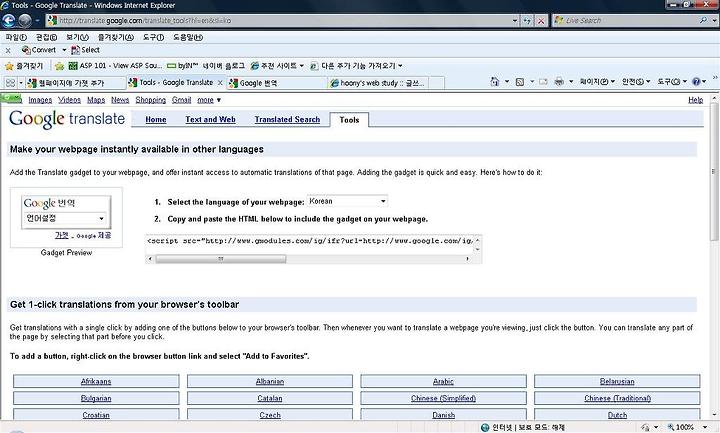This screenshot has height=433, width=720.
Task: Click the page's vertical scrollbar thumb
Action: click(714, 172)
